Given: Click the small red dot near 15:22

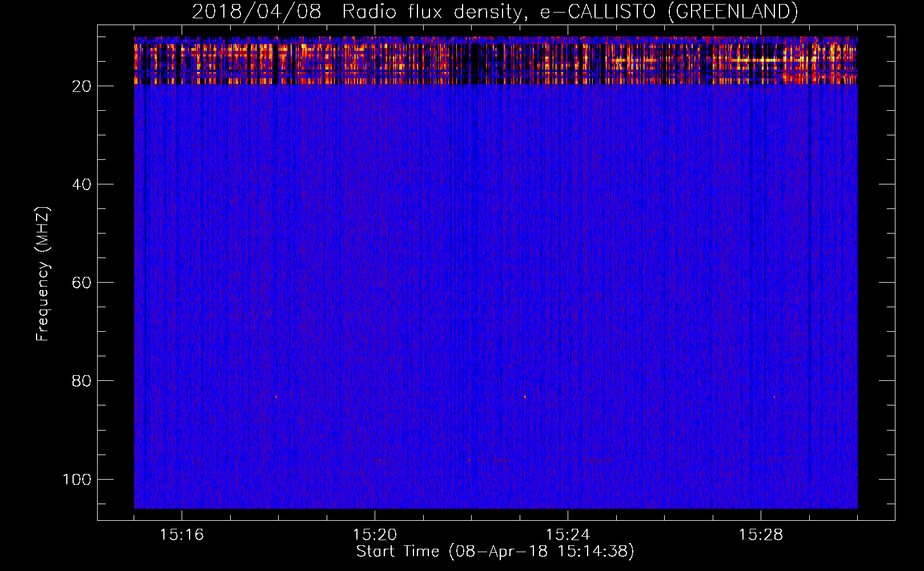Looking at the screenshot, I should pos(469,460).
